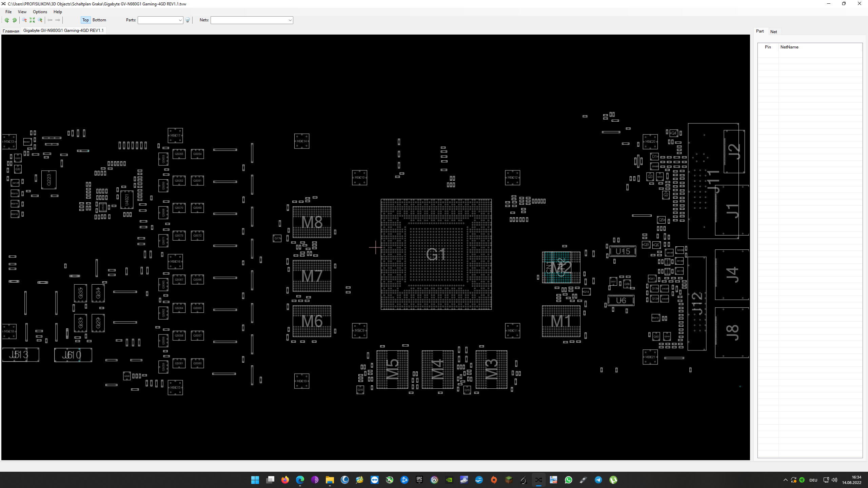868x488 pixels.
Task: Launch Firefox from the taskbar
Action: (x=285, y=480)
